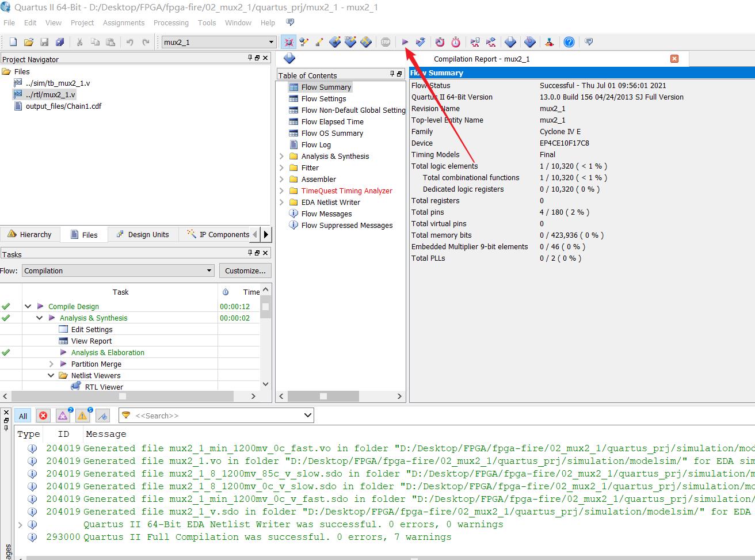The width and height of the screenshot is (755, 560).
Task: Click the Undo toolbar icon
Action: 129,42
